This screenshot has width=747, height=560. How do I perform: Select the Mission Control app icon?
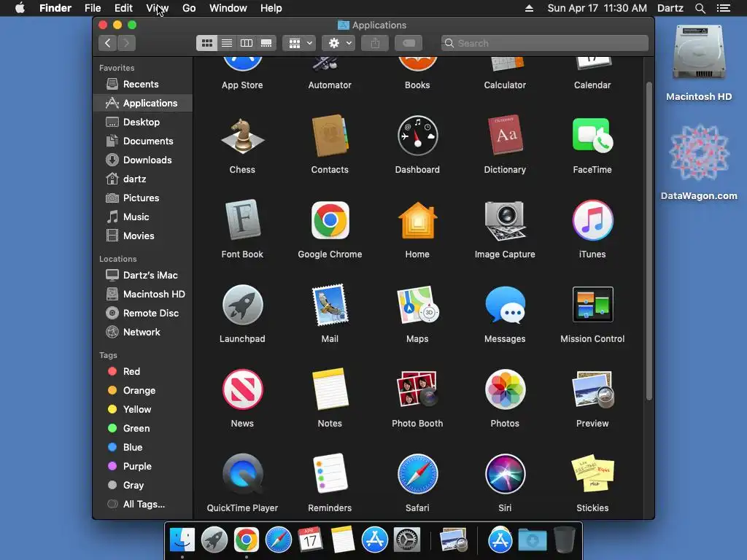point(592,305)
